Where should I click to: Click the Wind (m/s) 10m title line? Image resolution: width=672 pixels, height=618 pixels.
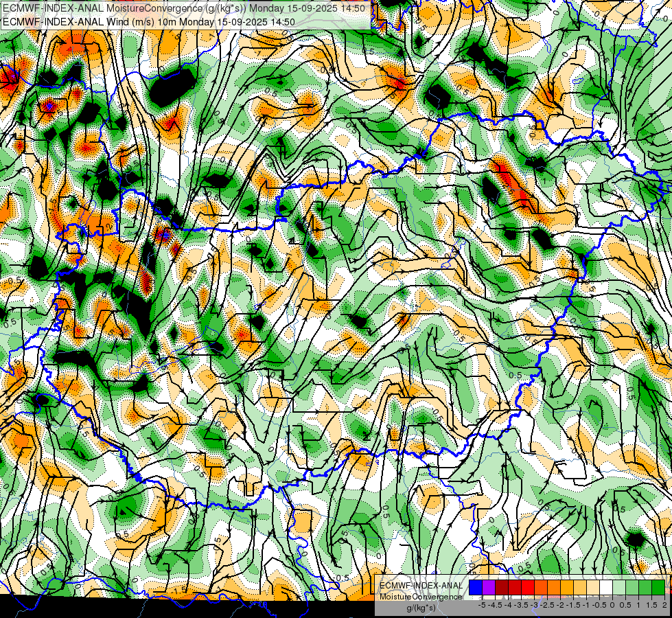point(149,21)
